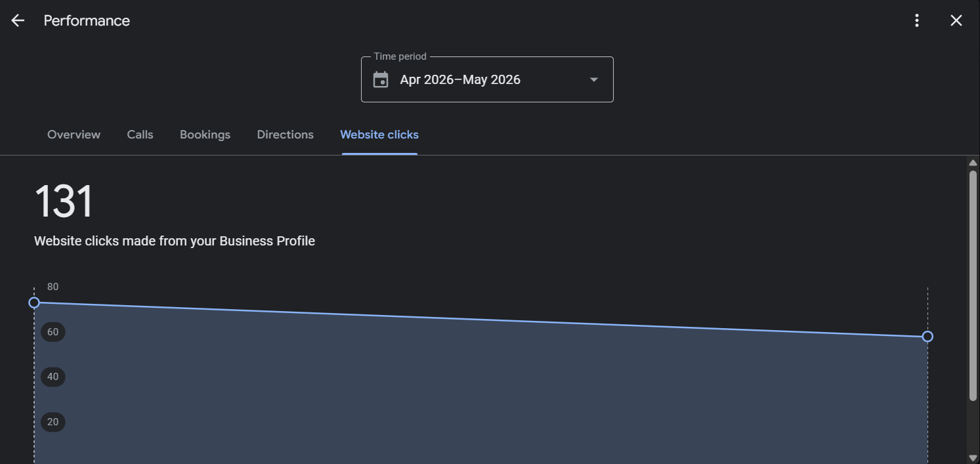This screenshot has width=980, height=464.
Task: Select the Directions tab
Action: [285, 135]
